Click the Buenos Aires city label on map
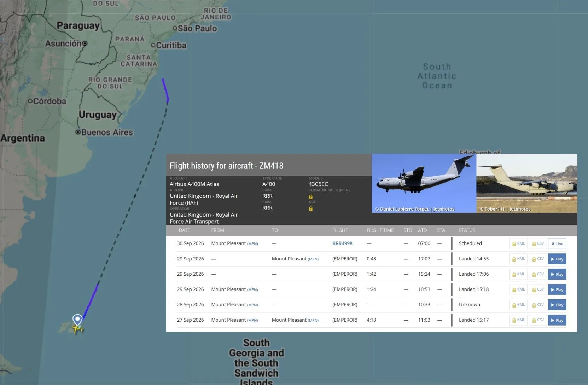The height and width of the screenshot is (385, 588). 107,132
